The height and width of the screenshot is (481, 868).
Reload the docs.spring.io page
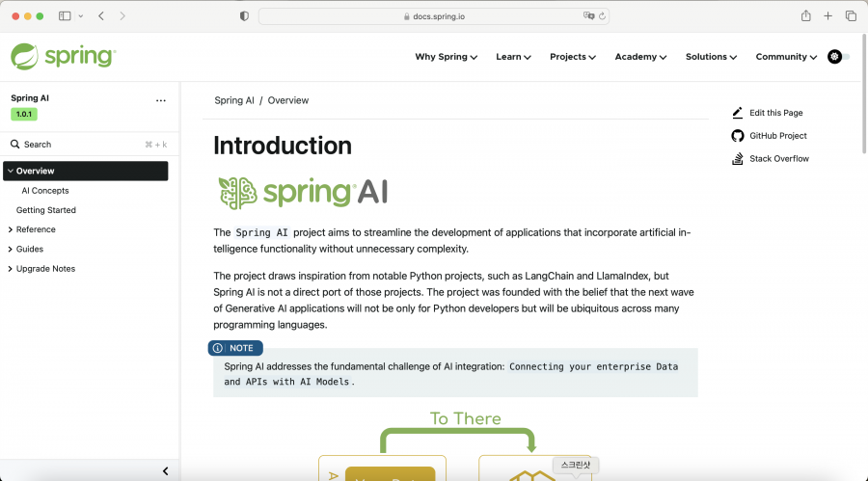click(602, 16)
